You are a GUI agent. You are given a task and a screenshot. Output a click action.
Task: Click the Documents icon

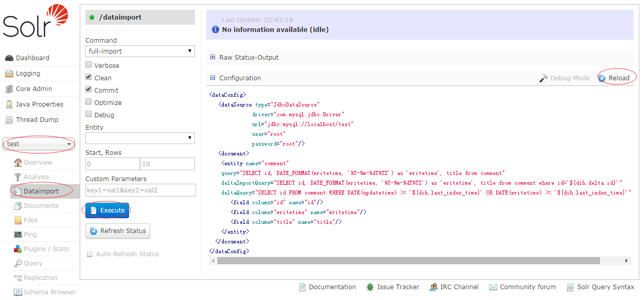point(18,206)
